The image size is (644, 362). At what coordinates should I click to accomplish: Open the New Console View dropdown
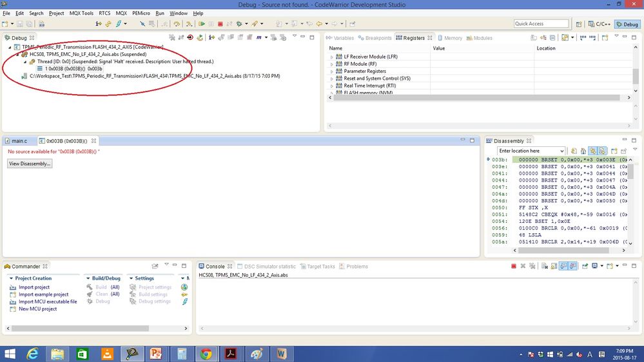[617, 266]
